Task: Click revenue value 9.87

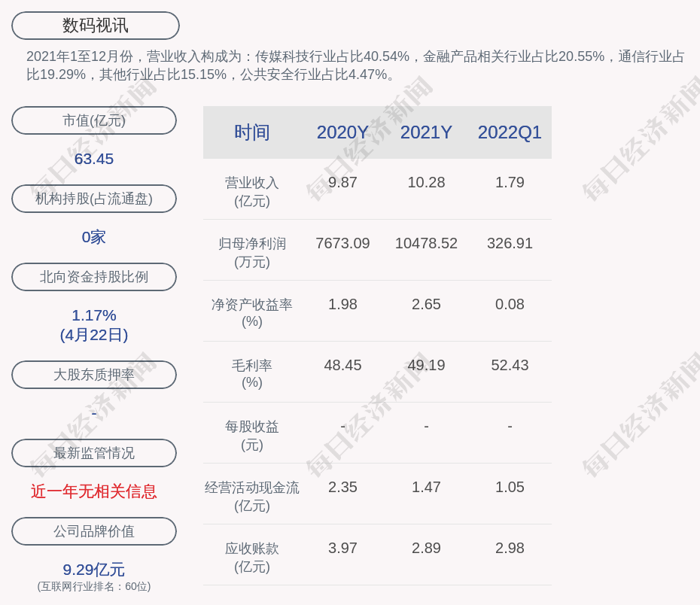Action: point(342,183)
